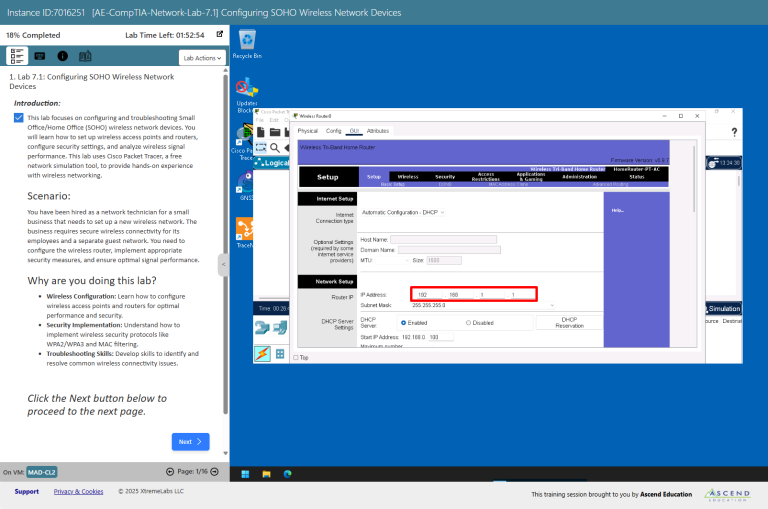Click the Windows Start button
The height and width of the screenshot is (509, 768).
(x=245, y=474)
